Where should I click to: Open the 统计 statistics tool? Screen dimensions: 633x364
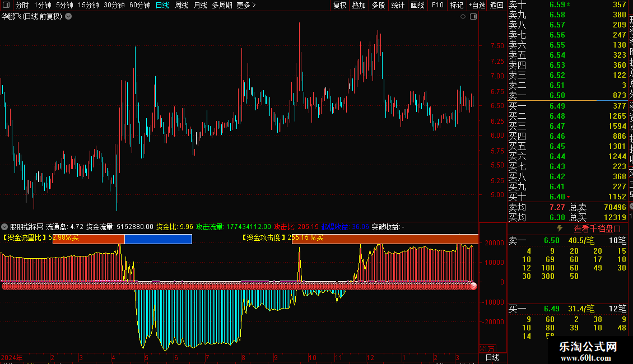(x=398, y=5)
